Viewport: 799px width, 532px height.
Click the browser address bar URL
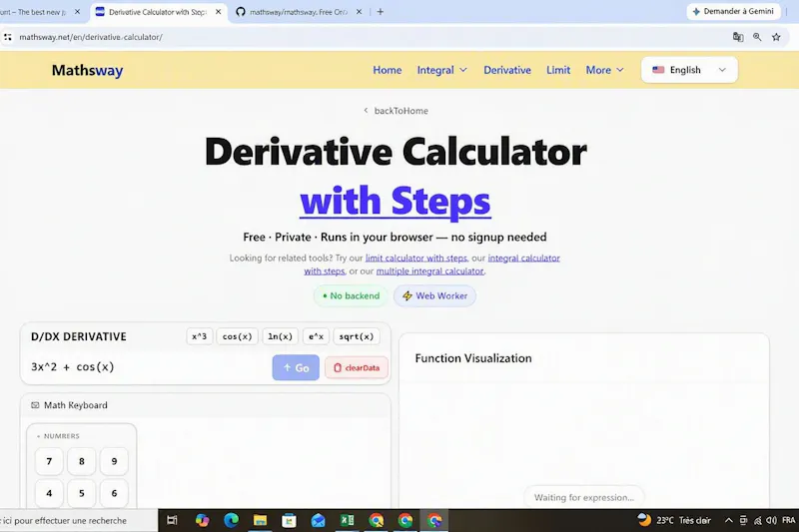(91, 37)
